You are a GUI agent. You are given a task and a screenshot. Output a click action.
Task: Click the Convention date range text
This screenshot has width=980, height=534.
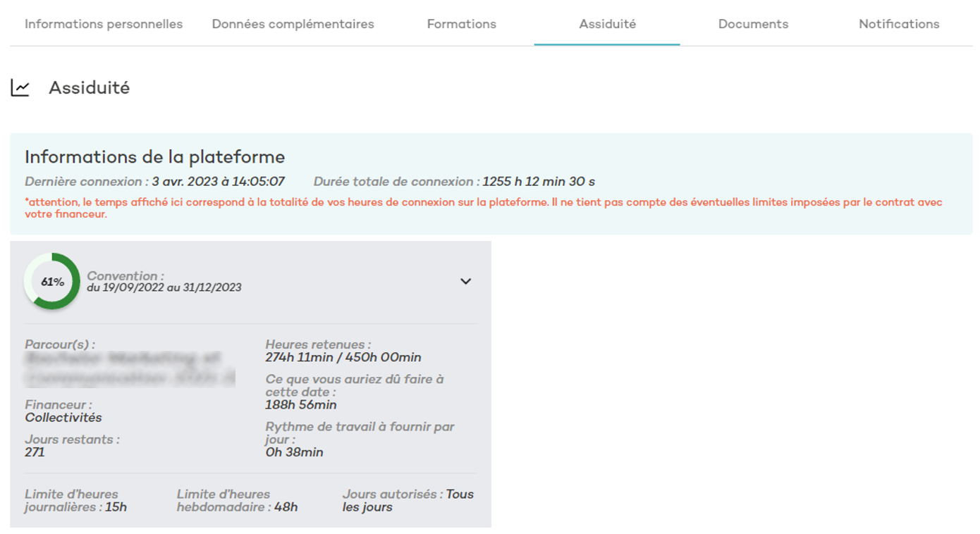coord(164,287)
